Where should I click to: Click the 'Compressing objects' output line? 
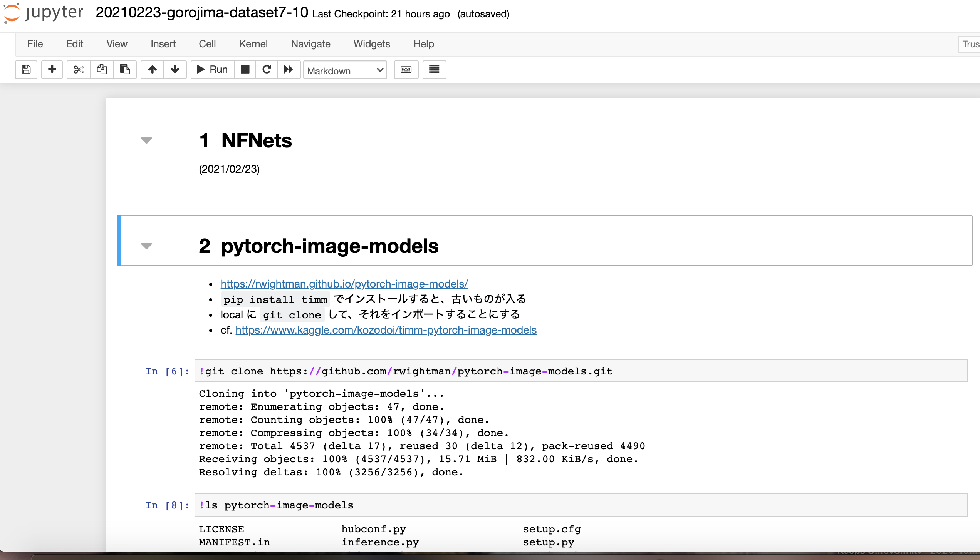click(354, 433)
